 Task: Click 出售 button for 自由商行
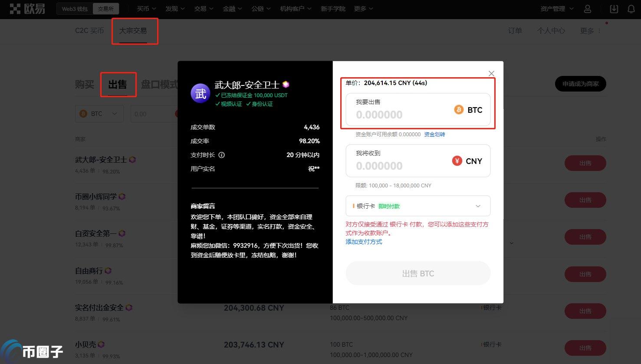585,274
